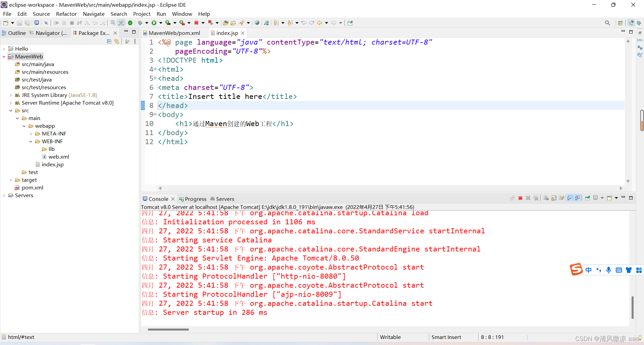
Task: Expand Server Runtime Apache Tomcat node
Action: coord(11,103)
